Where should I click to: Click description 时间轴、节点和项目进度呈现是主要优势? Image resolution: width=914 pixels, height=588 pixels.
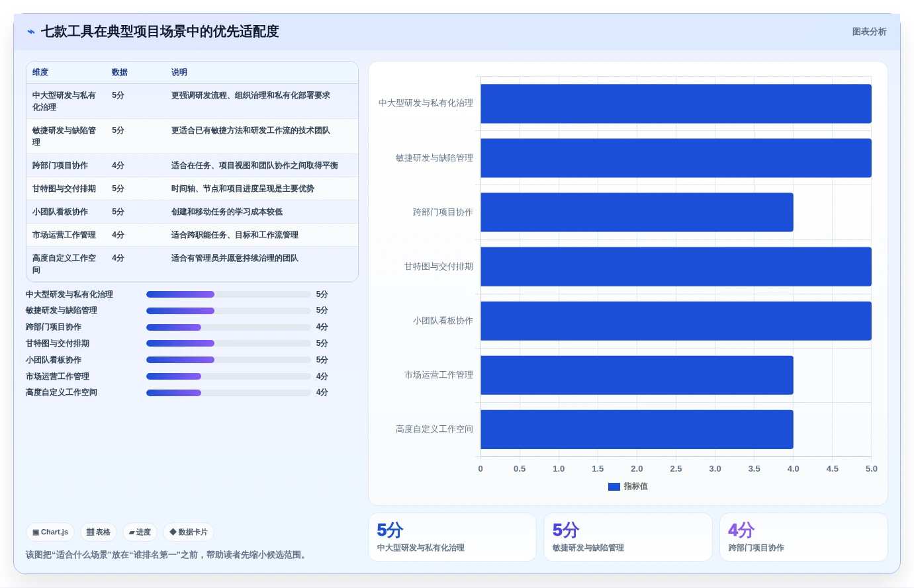point(243,189)
